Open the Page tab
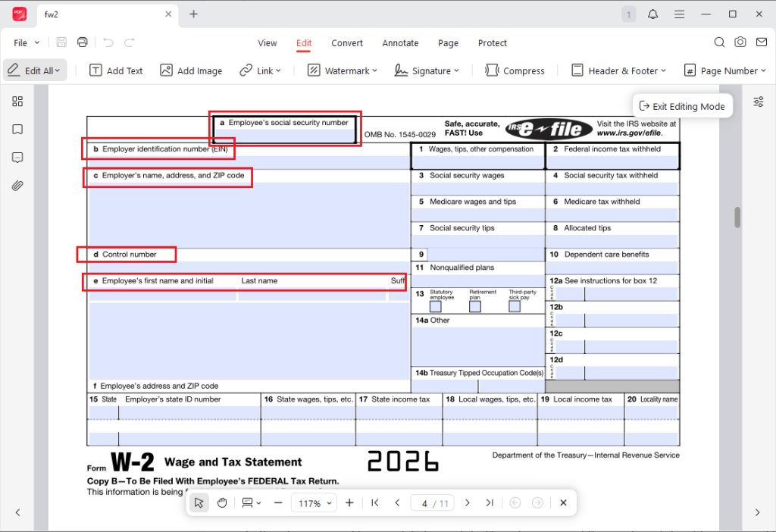776x532 pixels. (x=449, y=43)
